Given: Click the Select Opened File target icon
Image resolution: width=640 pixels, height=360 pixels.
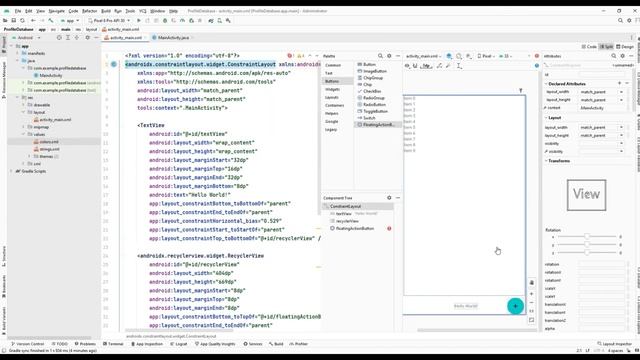Looking at the screenshot, I should (x=59, y=38).
